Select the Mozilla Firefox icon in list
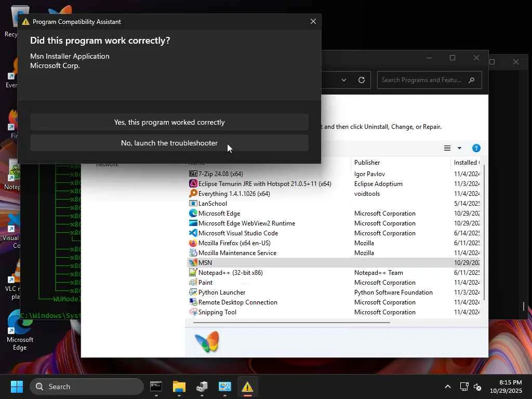 (x=193, y=243)
